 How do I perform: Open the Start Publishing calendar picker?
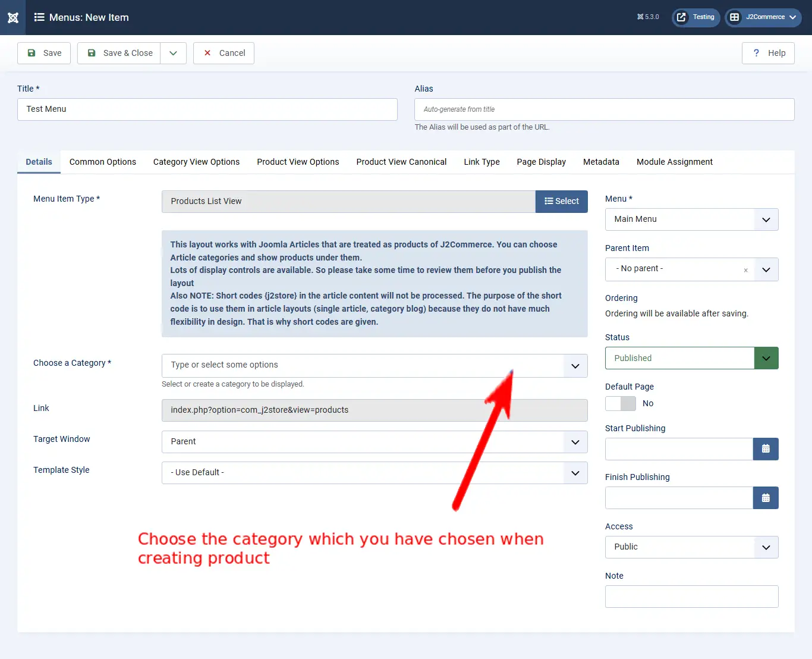pyautogui.click(x=766, y=449)
